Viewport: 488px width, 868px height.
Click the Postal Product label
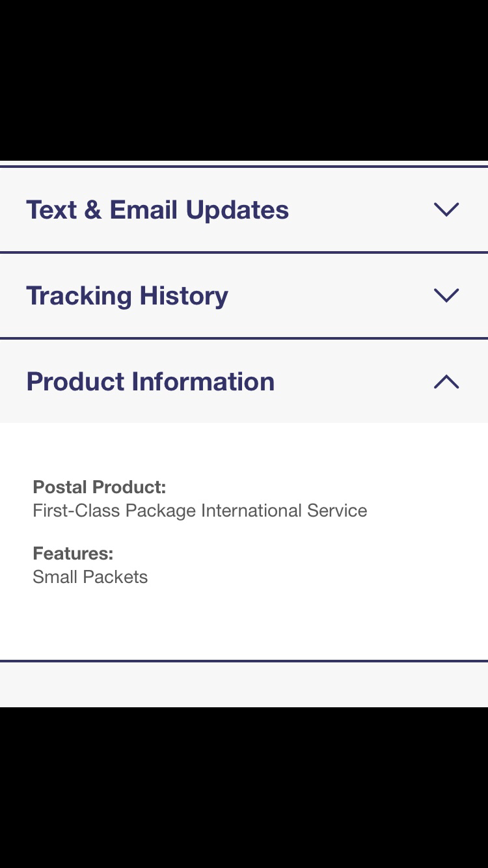[x=100, y=487]
